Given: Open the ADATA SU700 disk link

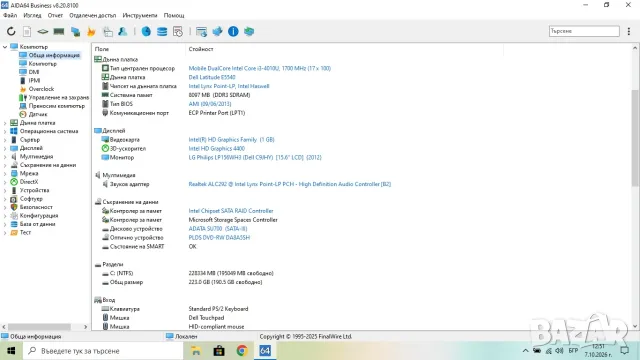Looking at the screenshot, I should click(218, 229).
